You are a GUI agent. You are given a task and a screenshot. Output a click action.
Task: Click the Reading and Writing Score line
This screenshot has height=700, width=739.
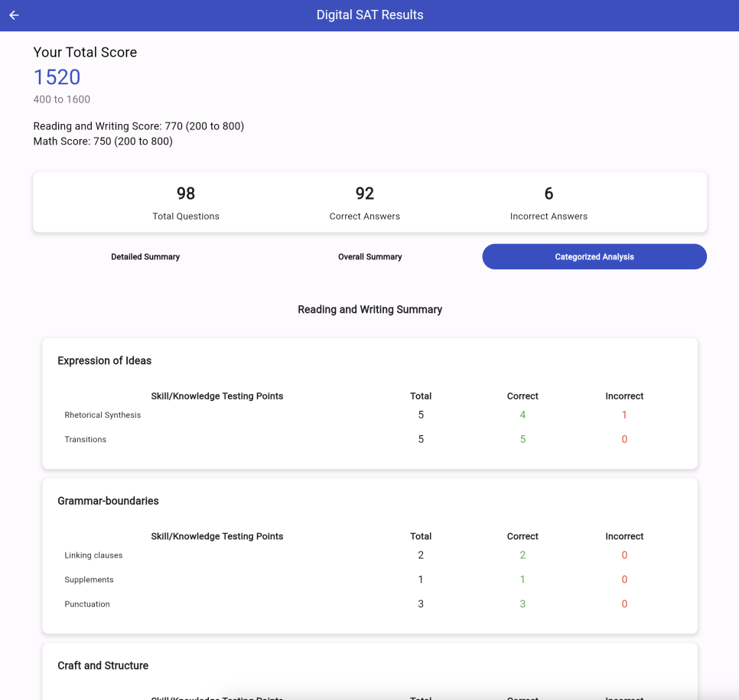(x=138, y=126)
